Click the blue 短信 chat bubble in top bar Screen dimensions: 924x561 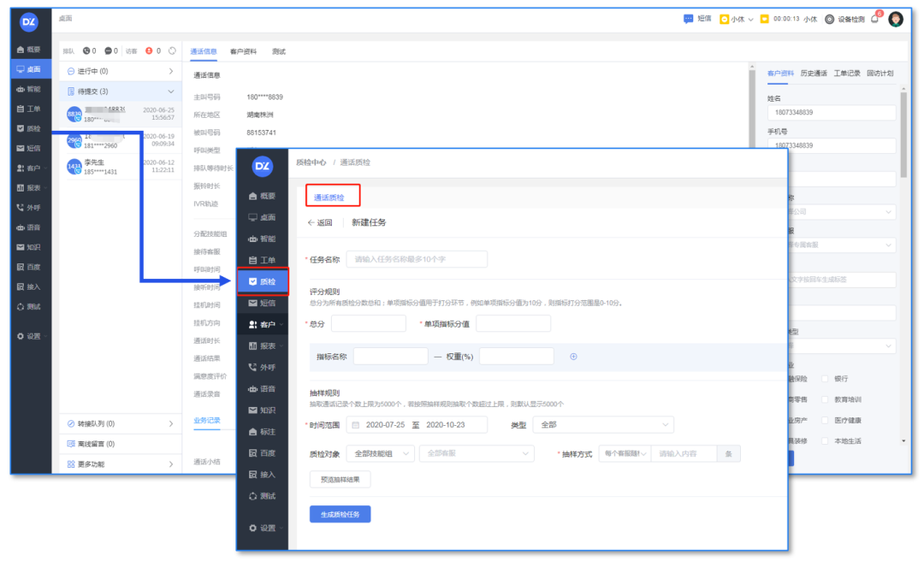[x=689, y=19]
